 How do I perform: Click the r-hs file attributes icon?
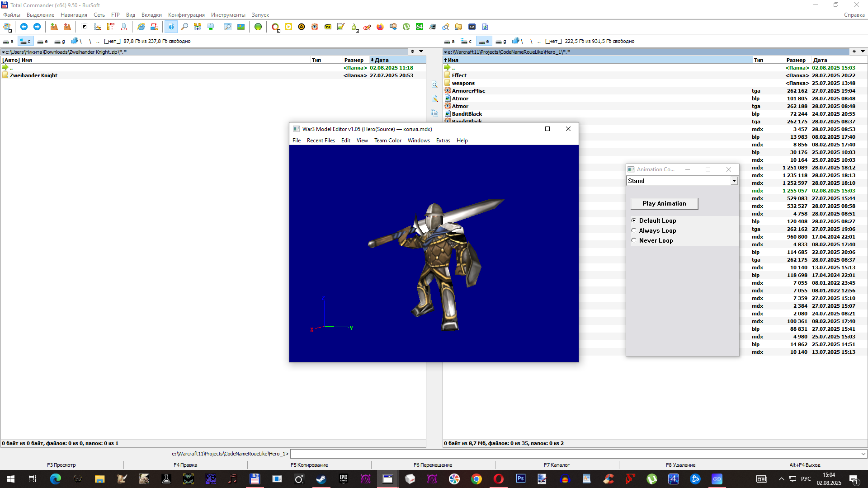124,27
